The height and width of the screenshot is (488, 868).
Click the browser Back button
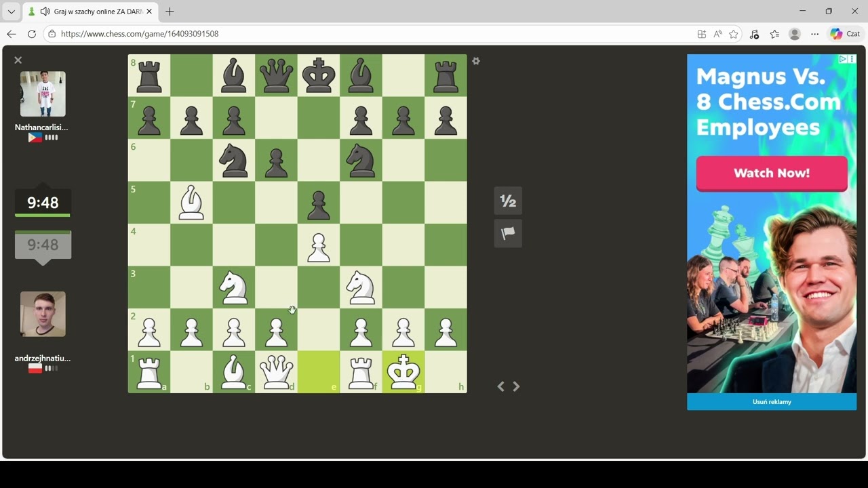(12, 34)
